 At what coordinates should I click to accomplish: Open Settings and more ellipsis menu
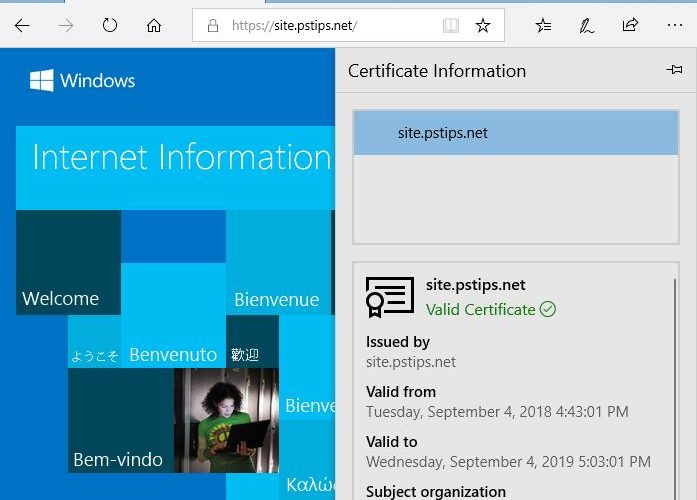point(673,25)
